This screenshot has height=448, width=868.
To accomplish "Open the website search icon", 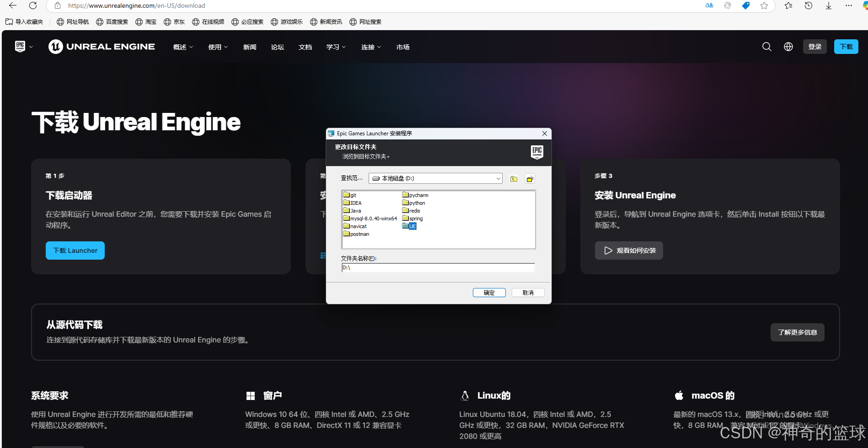I will (x=767, y=47).
